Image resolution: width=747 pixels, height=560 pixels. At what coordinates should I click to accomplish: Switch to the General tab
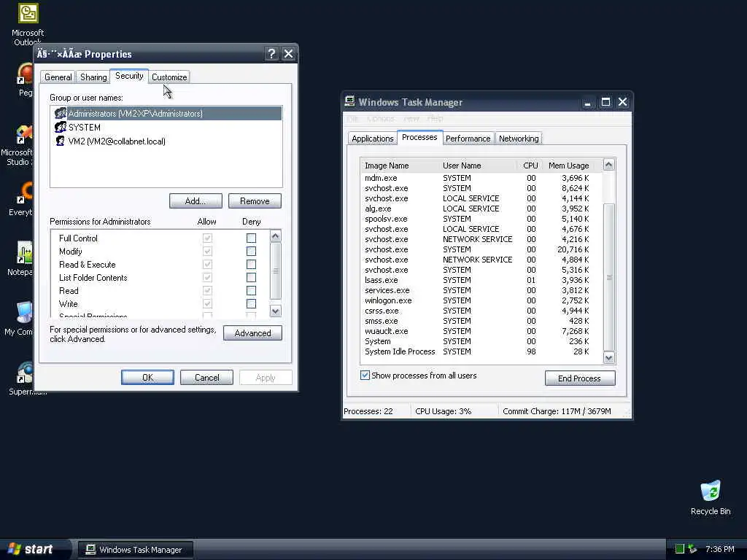point(58,77)
